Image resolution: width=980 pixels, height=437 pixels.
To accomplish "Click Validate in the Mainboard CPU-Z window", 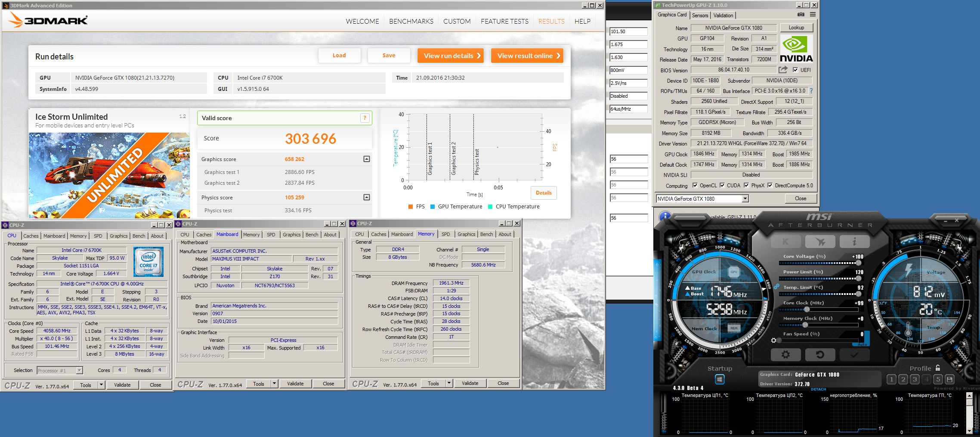I will pyautogui.click(x=295, y=384).
